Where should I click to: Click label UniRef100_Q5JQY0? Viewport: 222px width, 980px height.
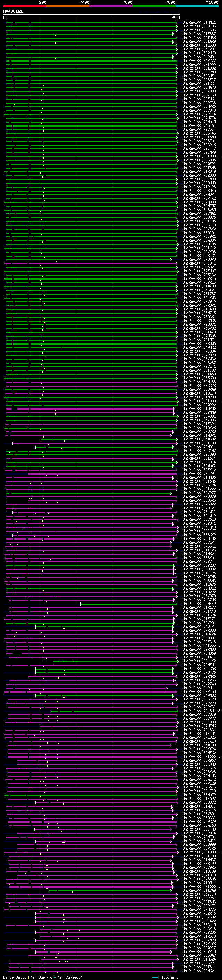[199, 527]
